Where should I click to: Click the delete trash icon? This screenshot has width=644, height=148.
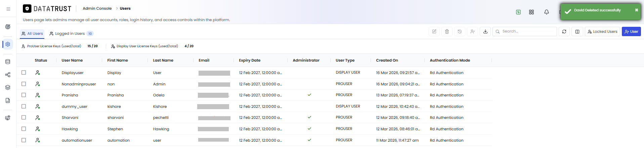[x=447, y=31]
